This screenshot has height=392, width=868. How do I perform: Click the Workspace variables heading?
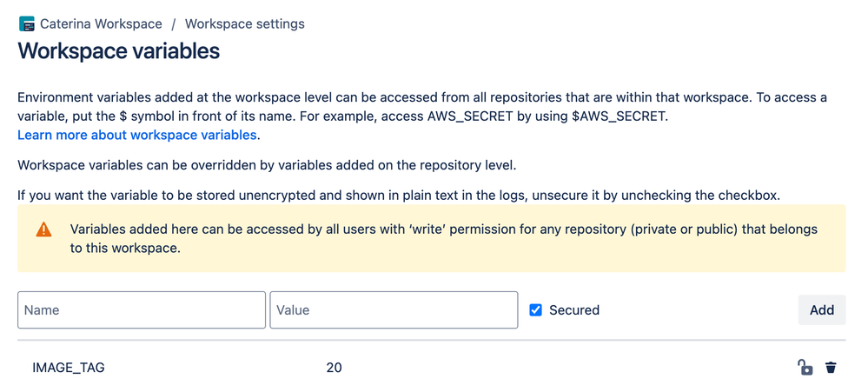tap(119, 51)
